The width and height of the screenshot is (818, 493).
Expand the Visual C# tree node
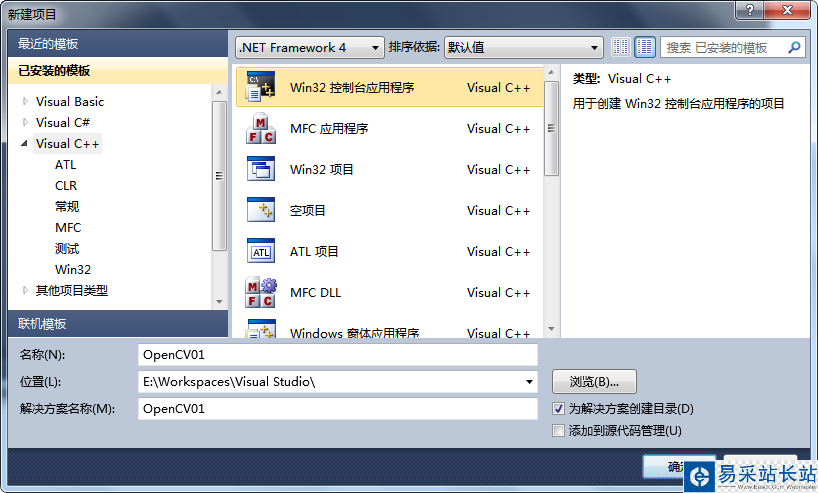tap(25, 122)
